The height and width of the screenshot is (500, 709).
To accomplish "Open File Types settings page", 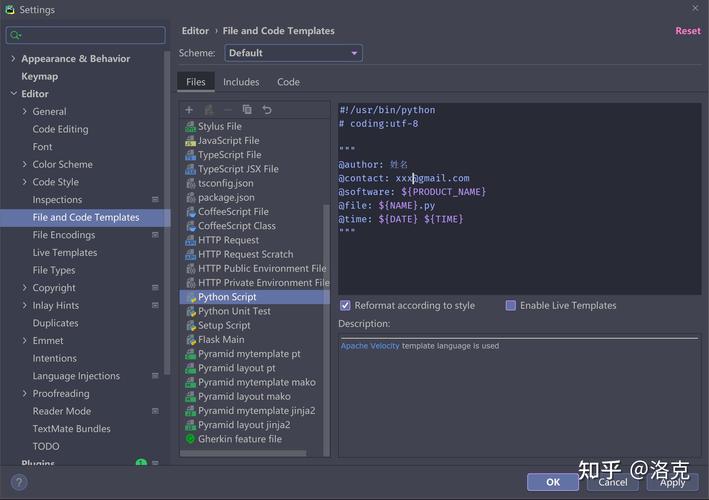I will [x=54, y=270].
